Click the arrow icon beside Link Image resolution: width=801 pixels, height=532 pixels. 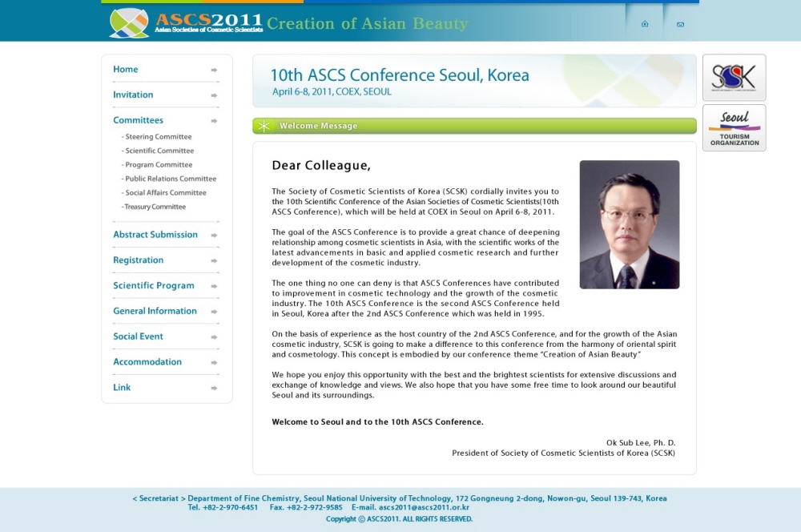click(214, 389)
